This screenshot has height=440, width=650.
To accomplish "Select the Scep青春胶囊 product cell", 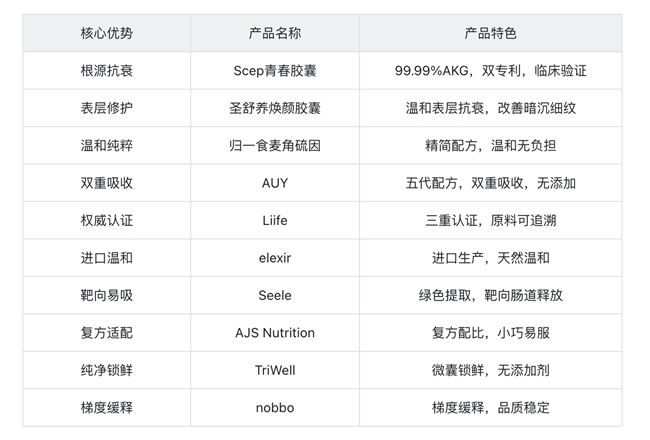I will pyautogui.click(x=274, y=71).
